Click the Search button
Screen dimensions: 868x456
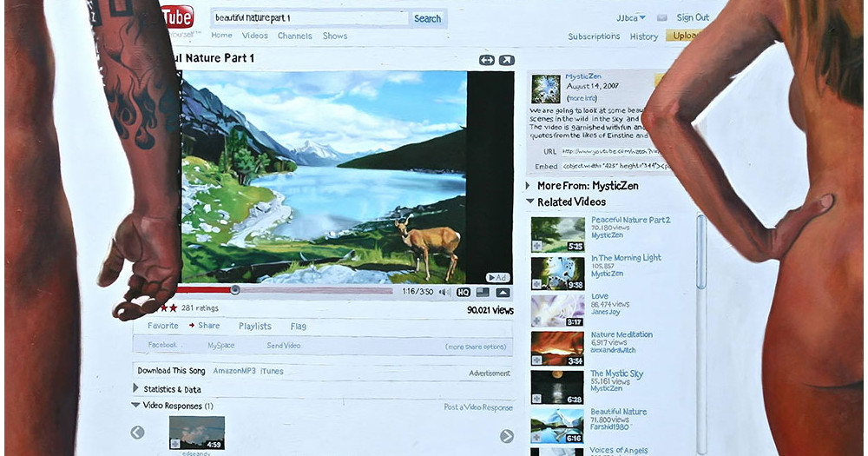pos(427,18)
